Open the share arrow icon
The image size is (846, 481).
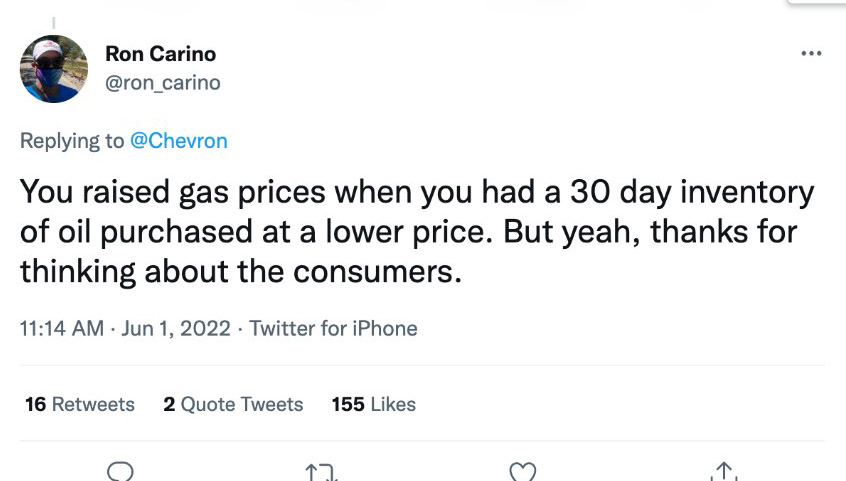pos(725,471)
